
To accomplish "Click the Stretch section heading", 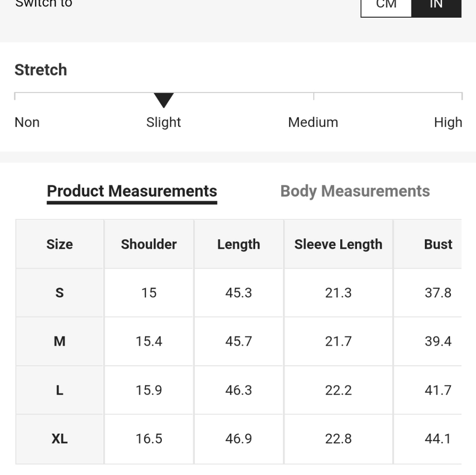I will (40, 70).
